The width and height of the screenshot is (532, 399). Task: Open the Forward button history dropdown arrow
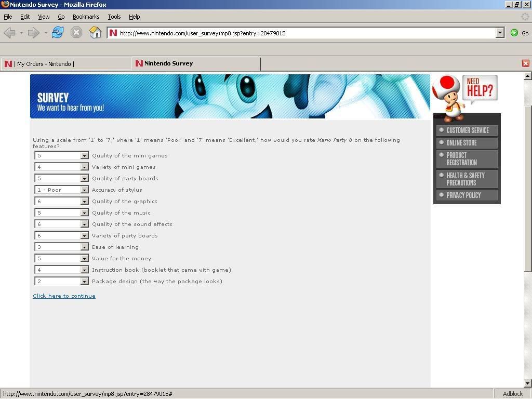click(46, 33)
